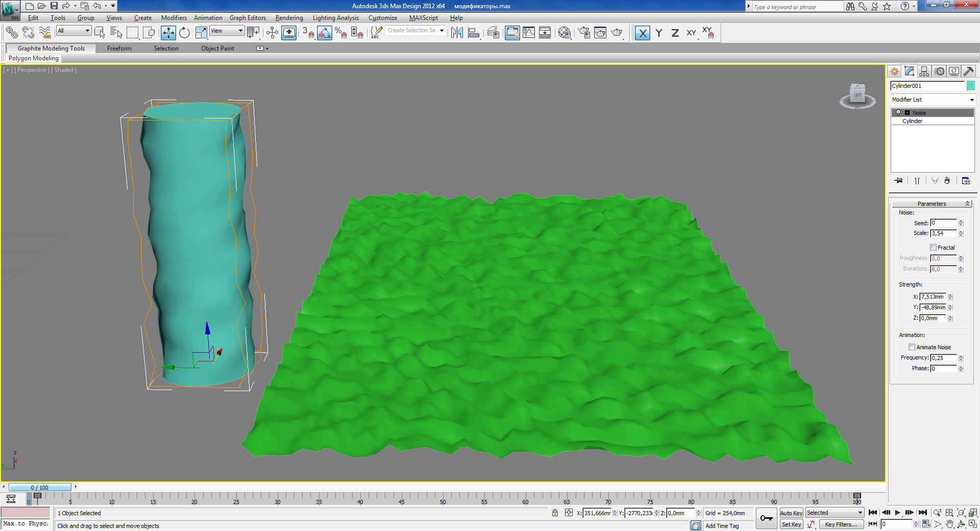Open the quick access toolbar dropdown

113,6
